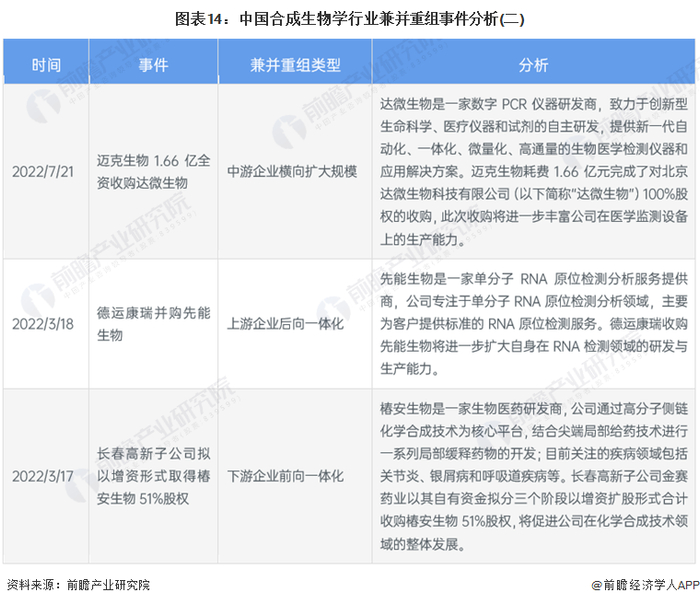Image resolution: width=700 pixels, height=604 pixels.
Task: Click the '@前瞻经济学人APP' credit text
Action: point(645,585)
